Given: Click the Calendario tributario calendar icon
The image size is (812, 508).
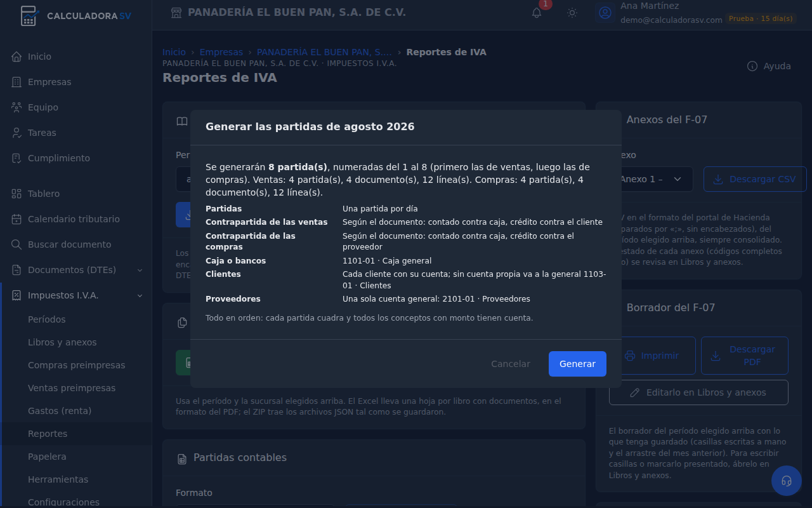Looking at the screenshot, I should click(x=16, y=219).
